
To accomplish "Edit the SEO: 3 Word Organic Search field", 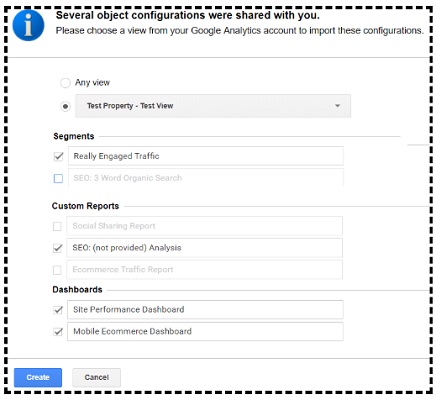I will (x=206, y=178).
